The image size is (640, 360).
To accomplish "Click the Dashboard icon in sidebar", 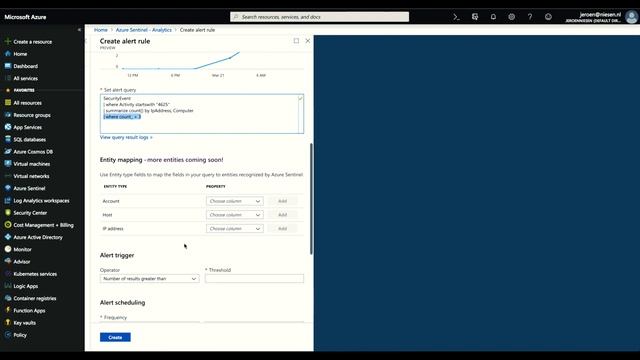I will [x=7, y=66].
